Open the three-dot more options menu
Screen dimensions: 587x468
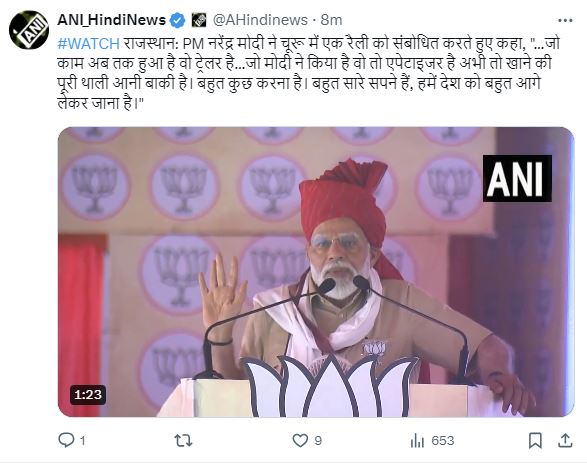pos(565,20)
